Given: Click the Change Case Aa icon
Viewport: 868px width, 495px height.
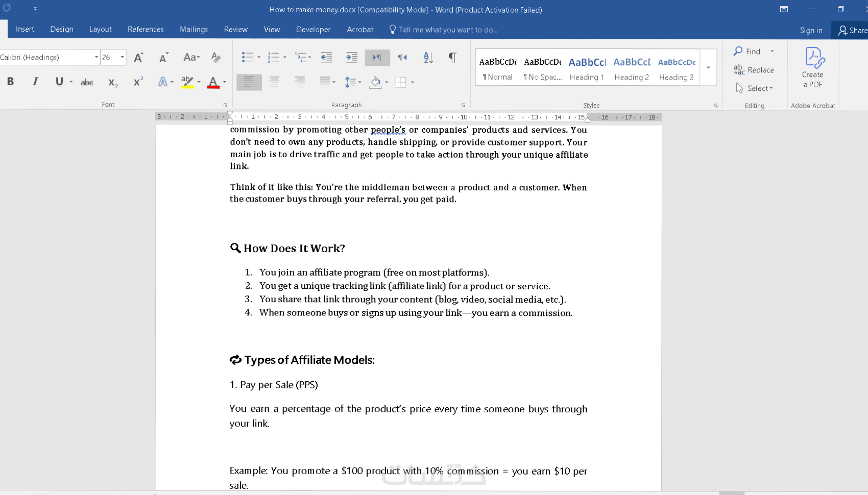Looking at the screenshot, I should (x=191, y=57).
